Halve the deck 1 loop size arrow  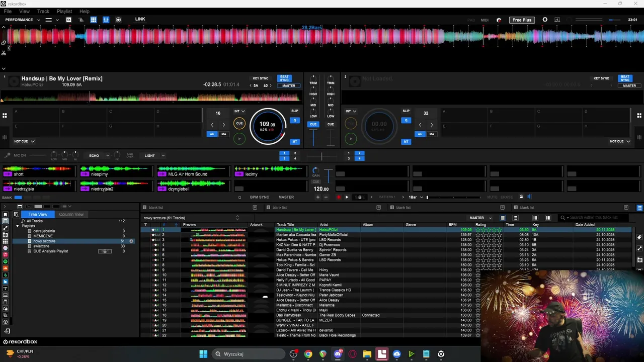[x=212, y=125]
